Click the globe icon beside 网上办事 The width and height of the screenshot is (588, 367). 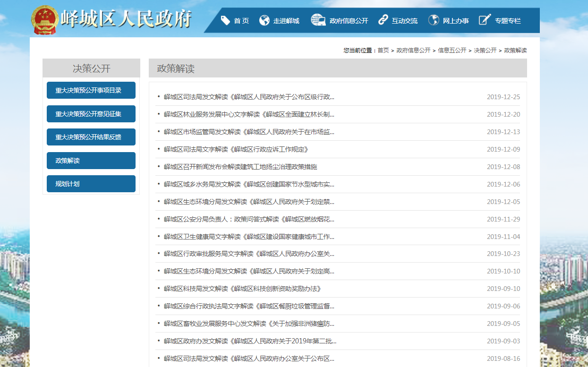tap(434, 20)
